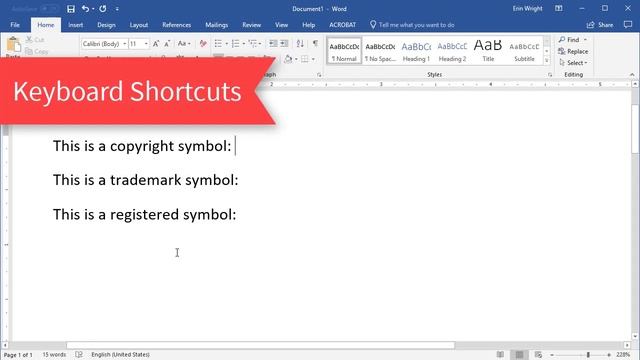The width and height of the screenshot is (640, 360).
Task: Click English (United States) language indicator
Action: point(120,355)
